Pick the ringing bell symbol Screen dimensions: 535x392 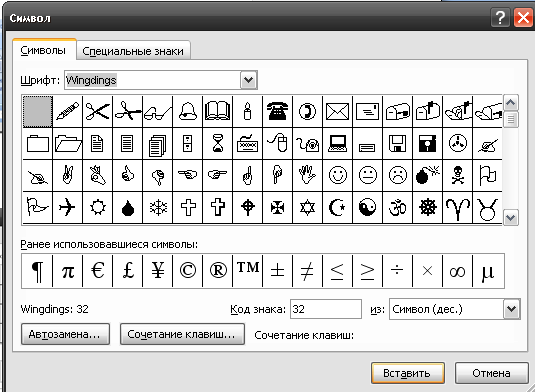[188, 112]
